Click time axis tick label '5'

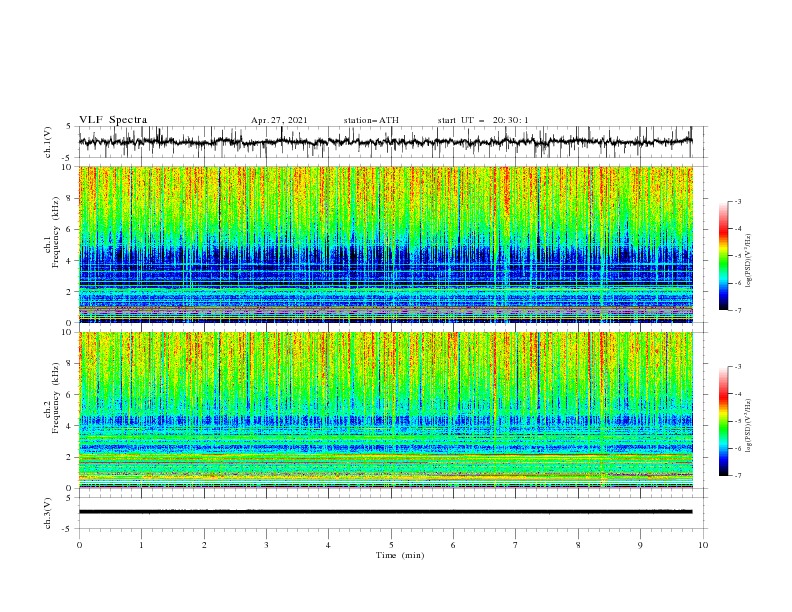tap(391, 545)
